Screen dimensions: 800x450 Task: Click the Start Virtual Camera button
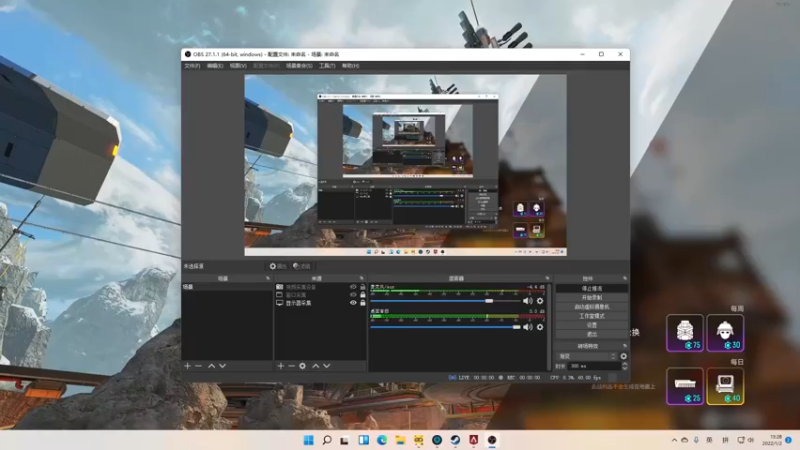coord(591,307)
